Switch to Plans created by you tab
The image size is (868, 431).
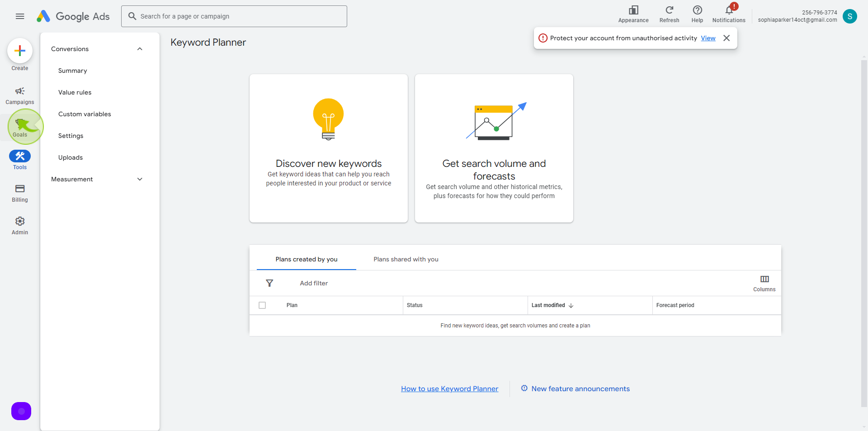307,259
